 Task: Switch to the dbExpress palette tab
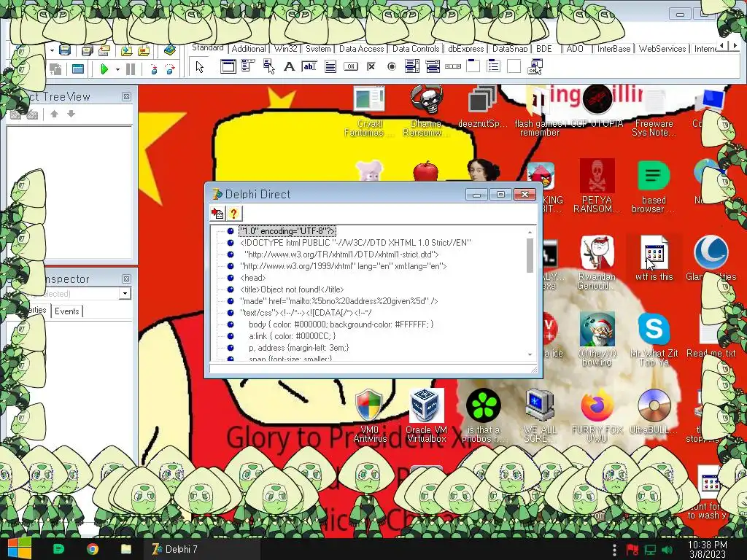(x=465, y=49)
